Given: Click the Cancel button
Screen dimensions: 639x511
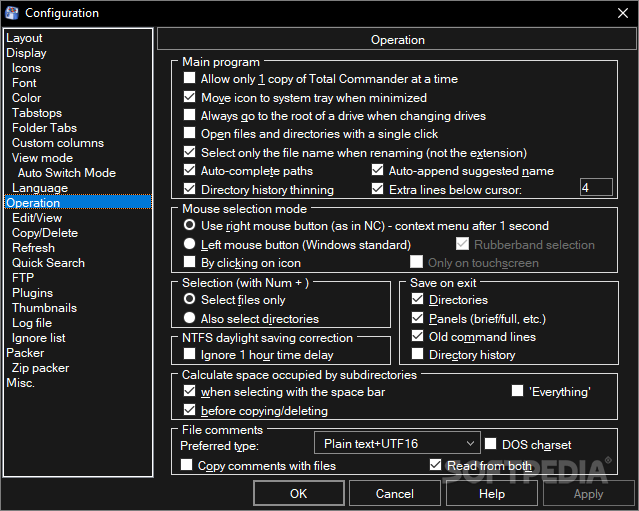Looking at the screenshot, I should (394, 493).
